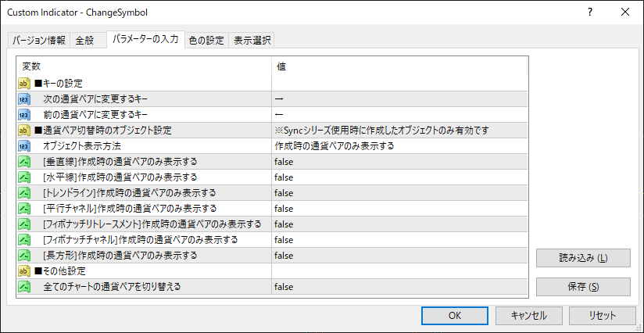The image size is (644, 333).
Task: Toggle the false value for [水平線] row
Action: (284, 177)
